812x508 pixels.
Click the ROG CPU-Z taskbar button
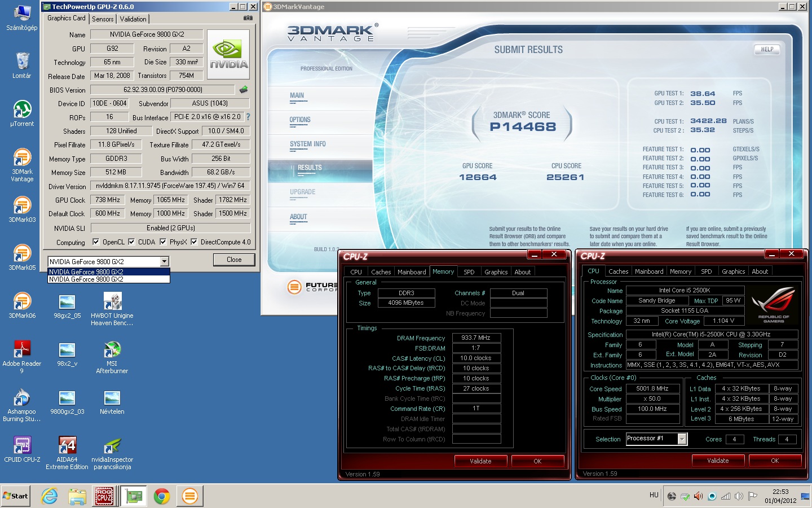click(x=104, y=496)
